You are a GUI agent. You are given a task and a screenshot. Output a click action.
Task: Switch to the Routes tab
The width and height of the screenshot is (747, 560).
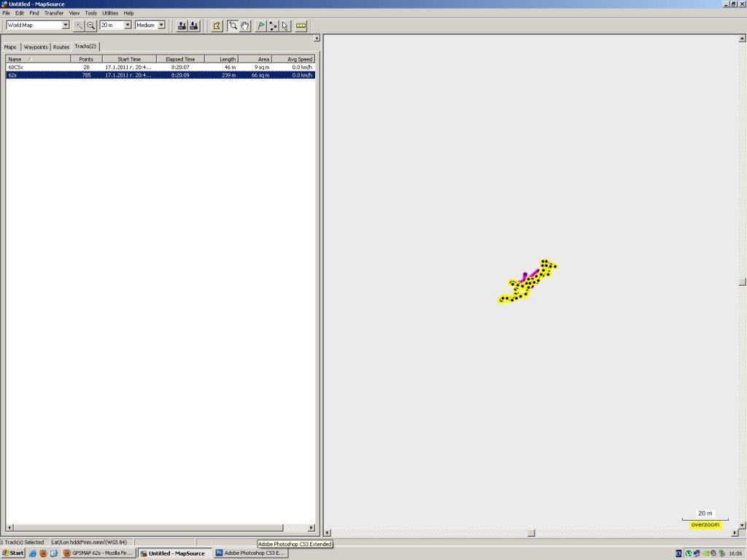pos(61,47)
